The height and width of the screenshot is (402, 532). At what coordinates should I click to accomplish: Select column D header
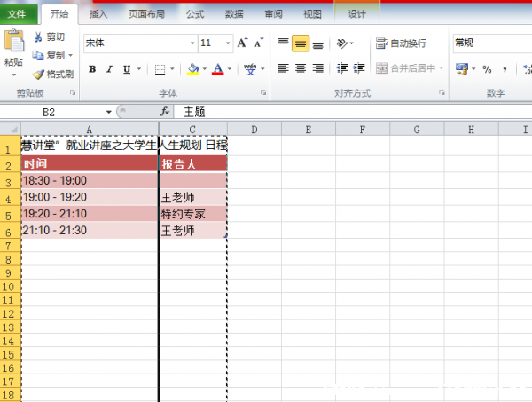pyautogui.click(x=254, y=130)
